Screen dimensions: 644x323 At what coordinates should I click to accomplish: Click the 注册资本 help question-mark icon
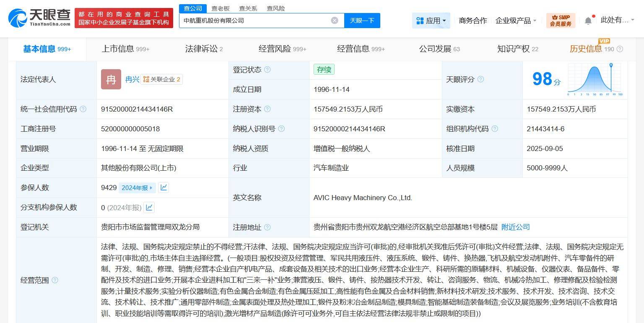(x=267, y=109)
